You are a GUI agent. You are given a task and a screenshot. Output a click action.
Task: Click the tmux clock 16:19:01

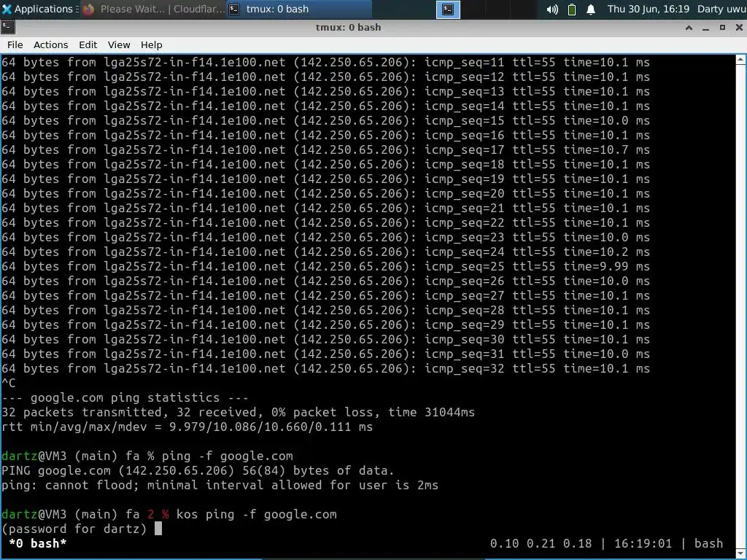point(643,543)
